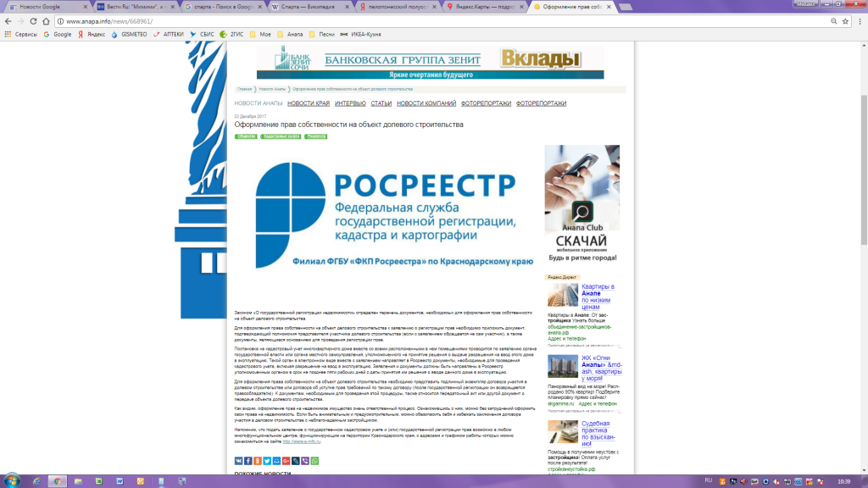
Task: Open the Анапа bookmarks folder
Action: pos(290,34)
